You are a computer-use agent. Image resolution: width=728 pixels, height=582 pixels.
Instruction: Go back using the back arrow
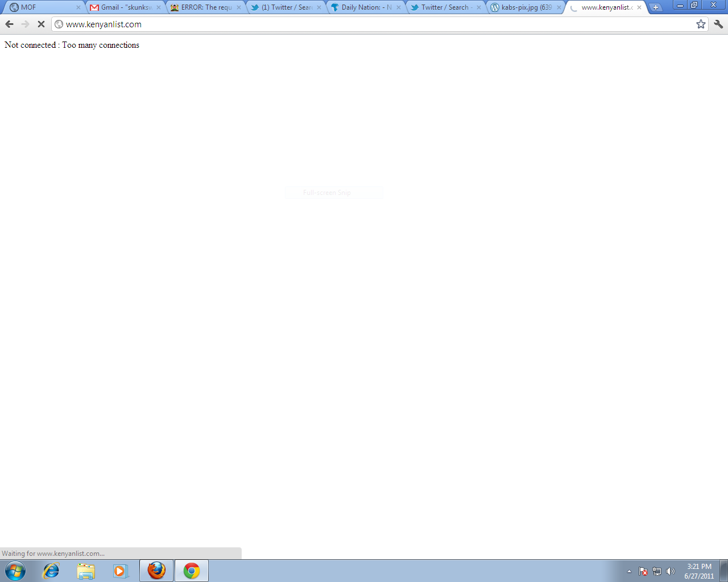(9, 24)
